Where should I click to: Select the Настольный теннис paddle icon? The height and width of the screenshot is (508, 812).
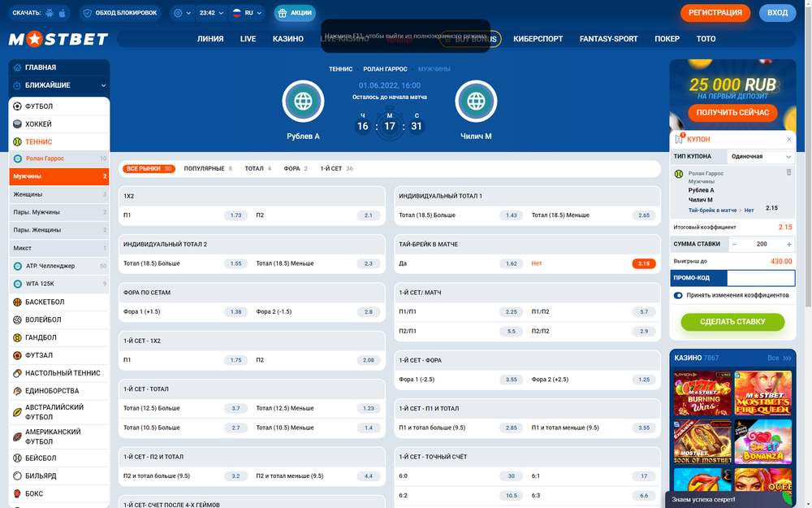coord(17,373)
